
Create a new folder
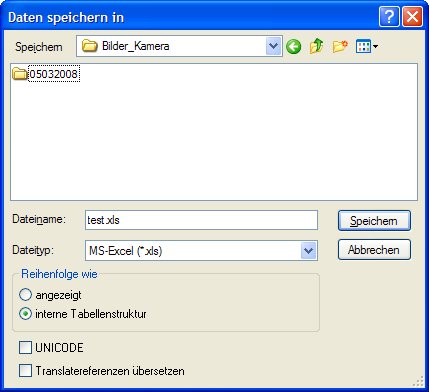coord(340,47)
